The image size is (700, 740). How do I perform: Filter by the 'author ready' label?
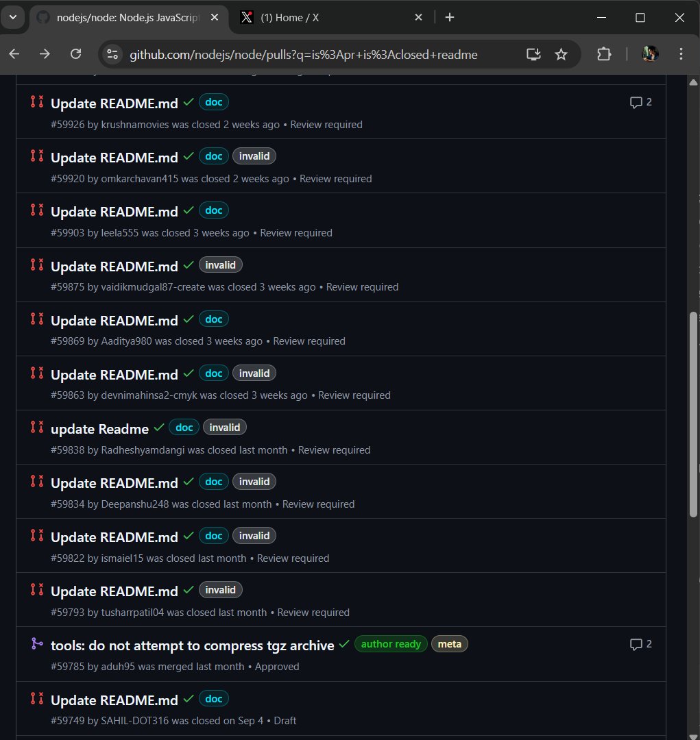click(x=391, y=644)
